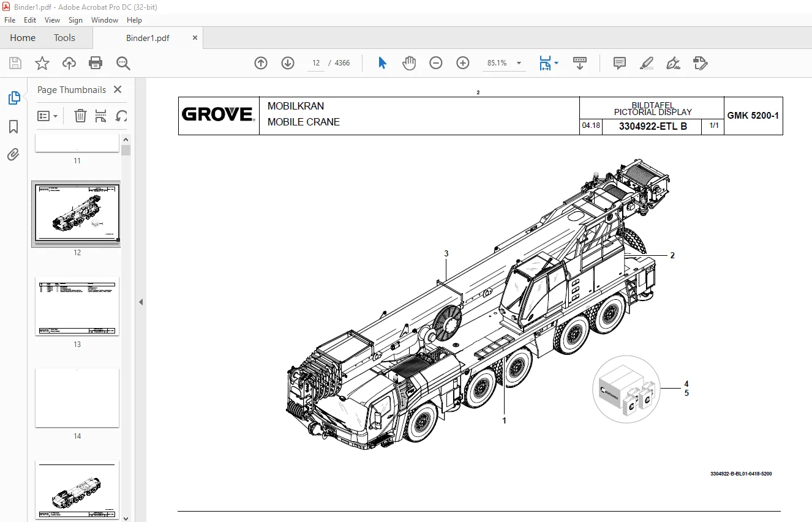The height and width of the screenshot is (522, 812).
Task: Switch to the Tools tab
Action: pyautogui.click(x=64, y=38)
